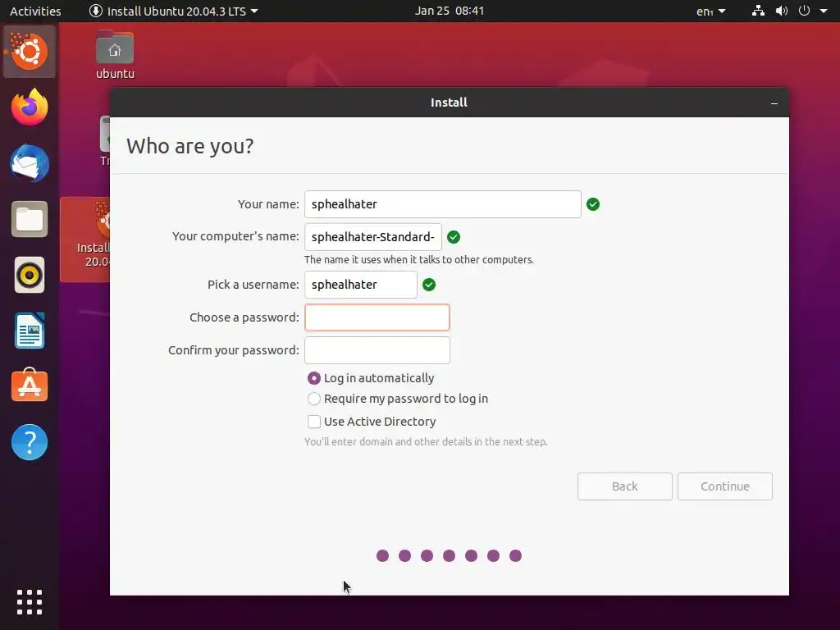Viewport: 840px width, 630px height.
Task: Click the green checkmark beside computer's name
Action: [454, 237]
